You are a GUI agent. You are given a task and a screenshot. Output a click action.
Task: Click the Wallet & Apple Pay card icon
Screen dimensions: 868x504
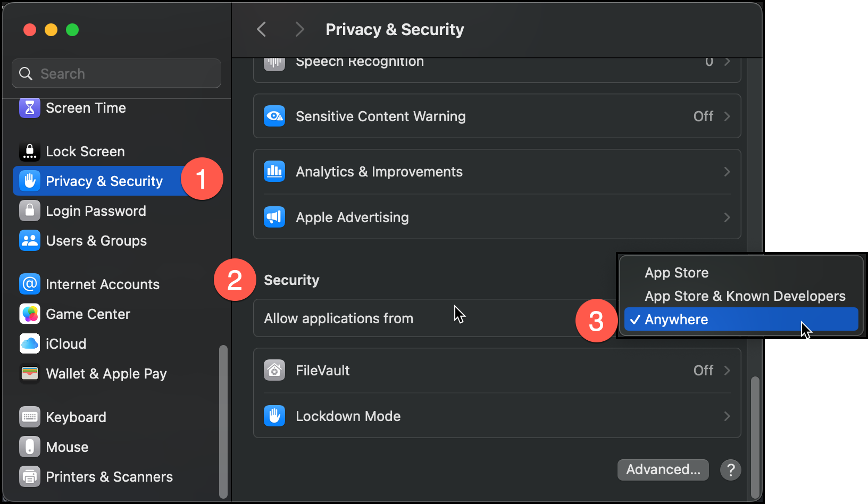point(30,374)
